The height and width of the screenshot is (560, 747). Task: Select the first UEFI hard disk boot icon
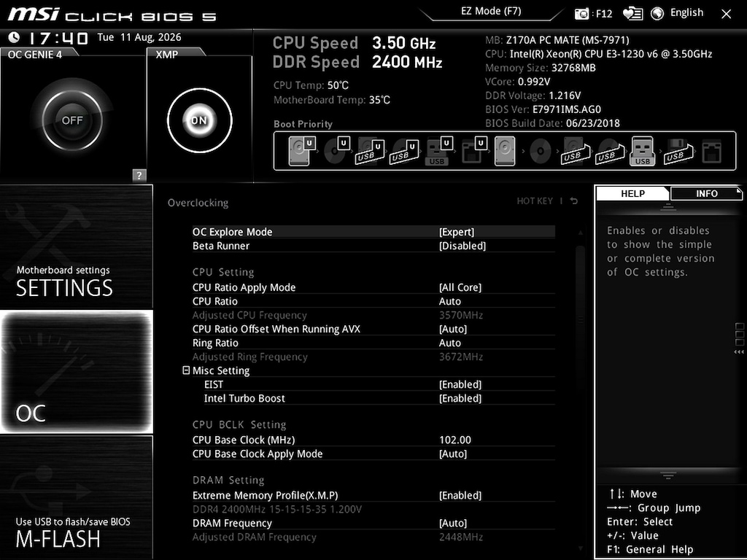(x=302, y=151)
